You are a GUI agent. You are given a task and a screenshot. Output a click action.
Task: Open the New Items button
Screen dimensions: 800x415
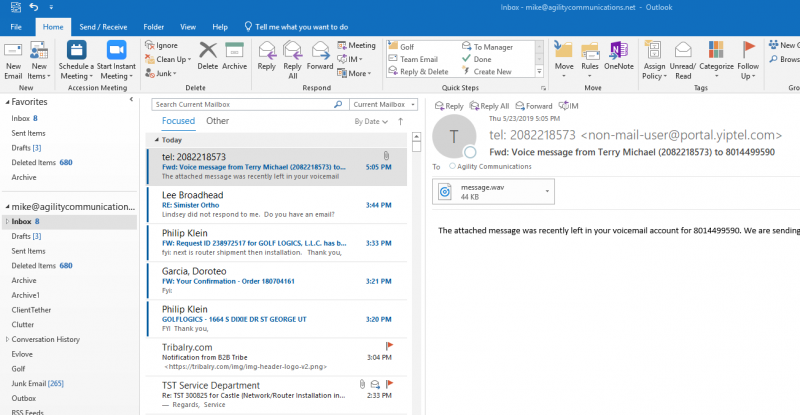pyautogui.click(x=39, y=61)
